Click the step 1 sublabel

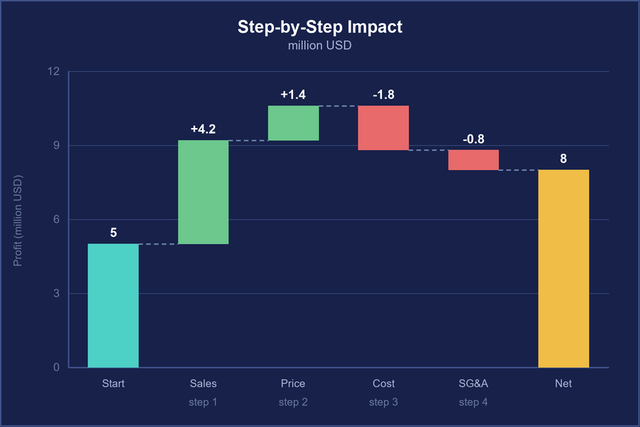point(203,402)
